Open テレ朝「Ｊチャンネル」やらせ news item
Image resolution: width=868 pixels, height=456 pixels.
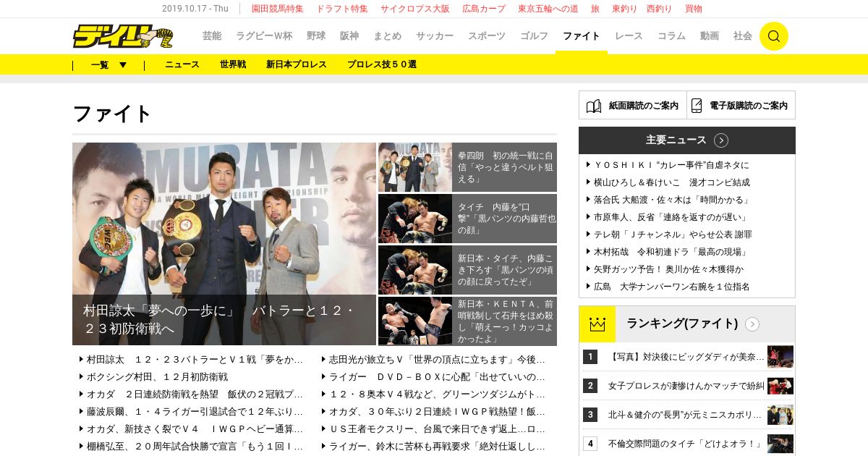pyautogui.click(x=673, y=235)
